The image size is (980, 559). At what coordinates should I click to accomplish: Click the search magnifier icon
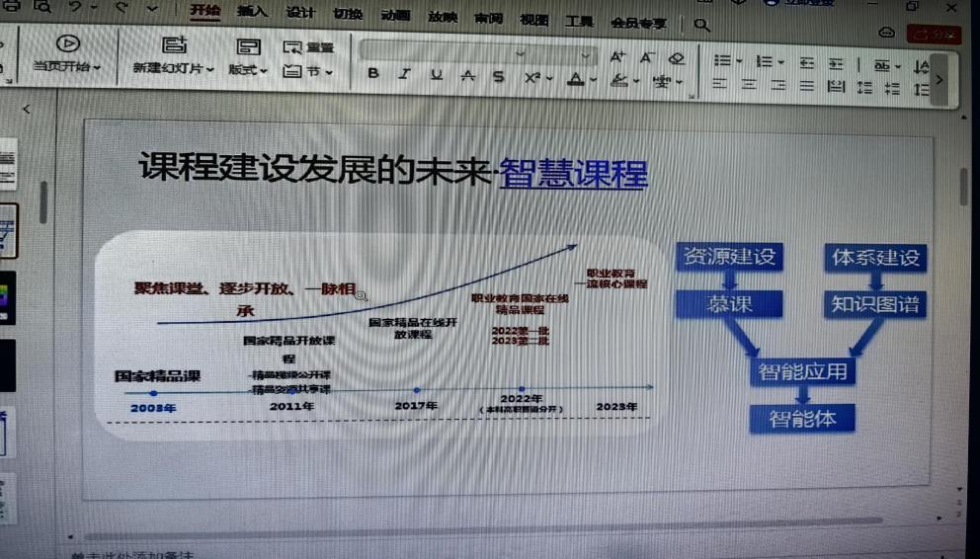pyautogui.click(x=701, y=24)
